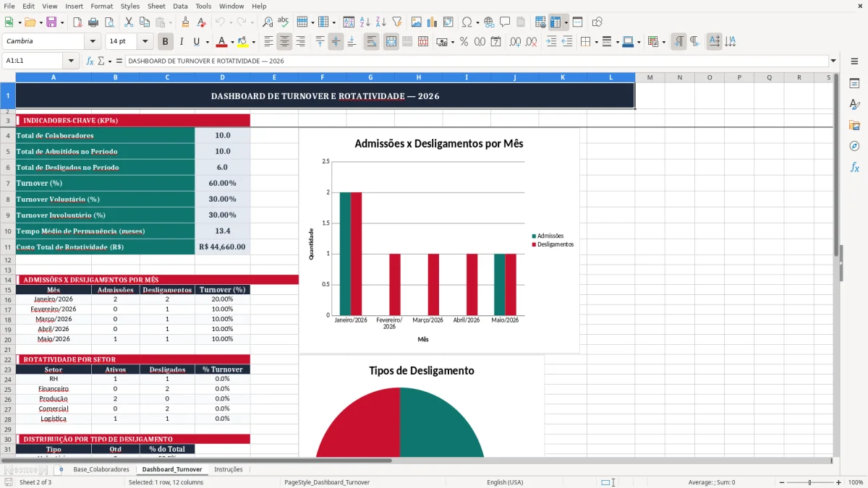Click Sidebar Settings menu button
The width and height of the screenshot is (868, 488).
(x=854, y=61)
